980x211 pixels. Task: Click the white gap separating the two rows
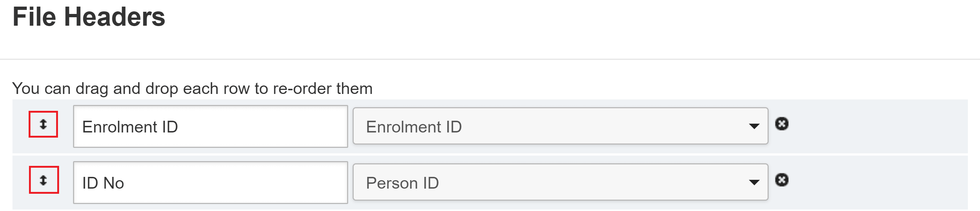490,155
